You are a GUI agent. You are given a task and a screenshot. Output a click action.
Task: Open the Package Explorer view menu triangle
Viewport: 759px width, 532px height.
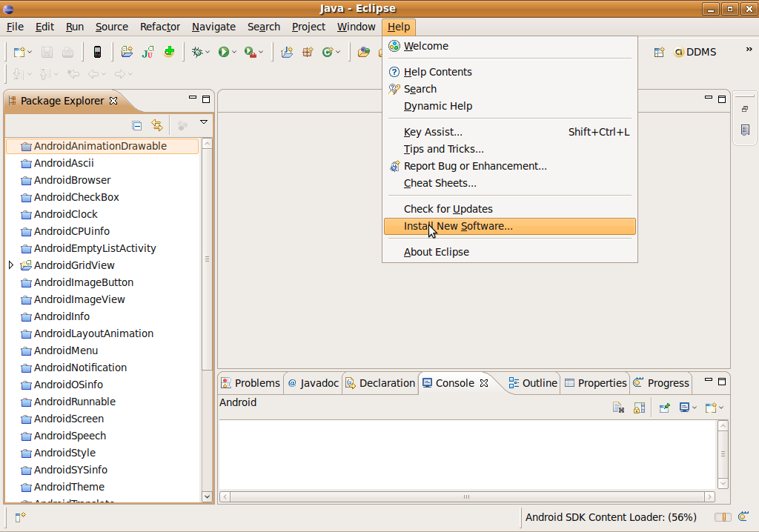click(204, 122)
